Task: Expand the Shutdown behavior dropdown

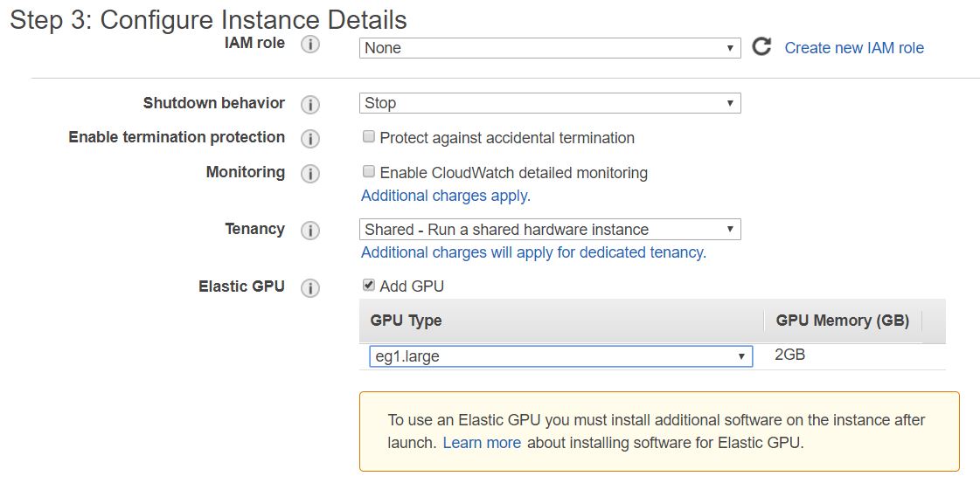Action: 550,103
